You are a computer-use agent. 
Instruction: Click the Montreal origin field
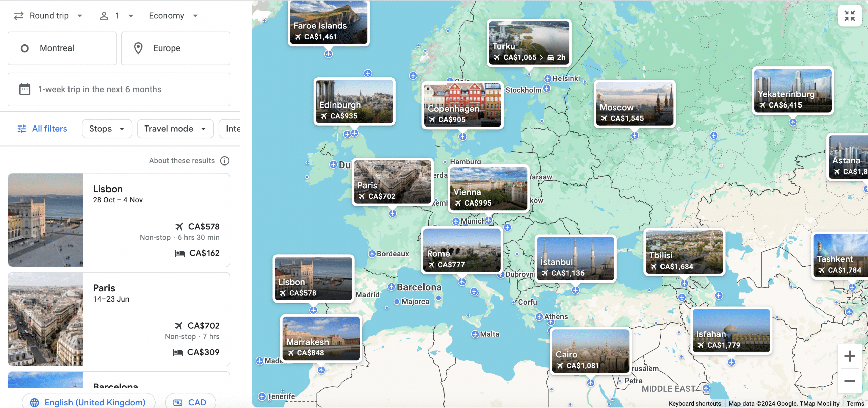click(62, 48)
